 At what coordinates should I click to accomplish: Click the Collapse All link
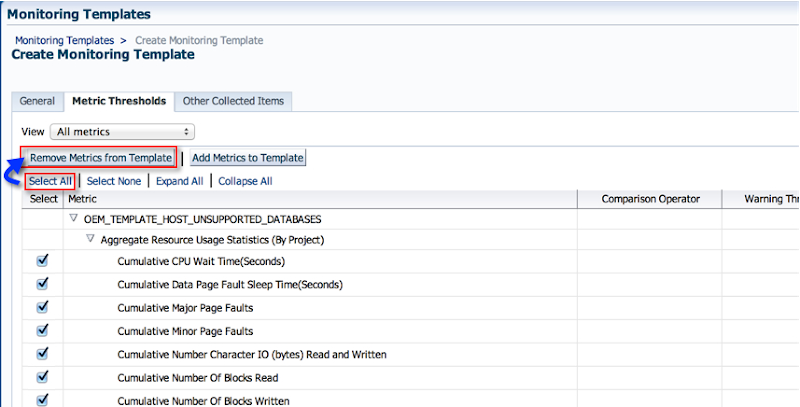pos(245,181)
